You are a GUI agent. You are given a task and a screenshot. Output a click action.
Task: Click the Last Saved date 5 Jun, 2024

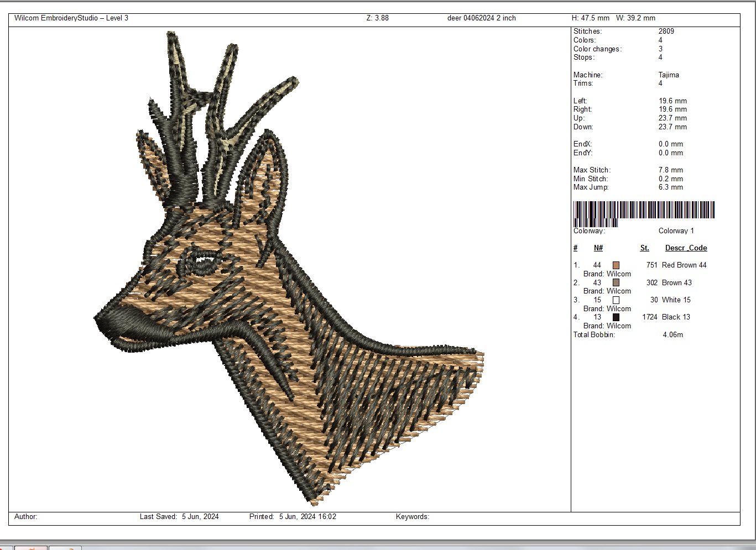click(x=200, y=517)
